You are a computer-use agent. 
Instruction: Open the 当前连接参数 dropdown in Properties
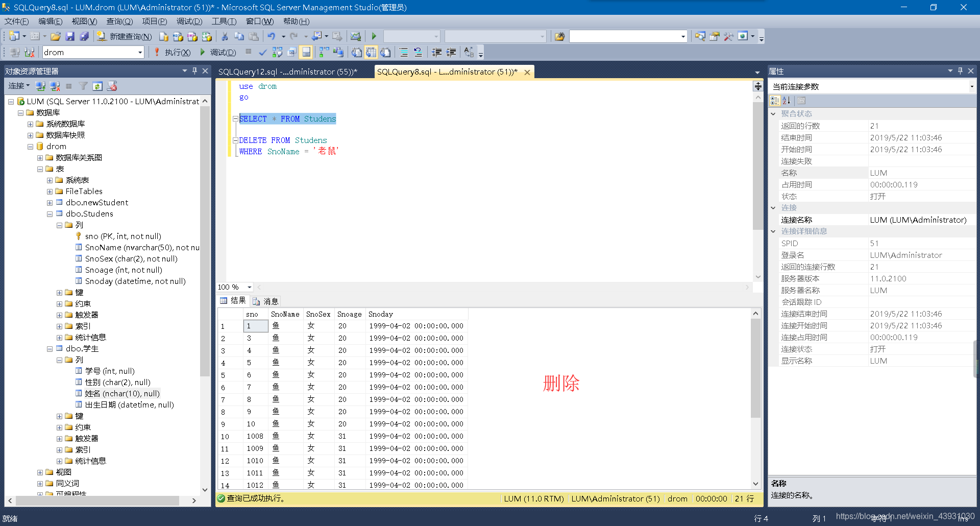click(x=971, y=86)
